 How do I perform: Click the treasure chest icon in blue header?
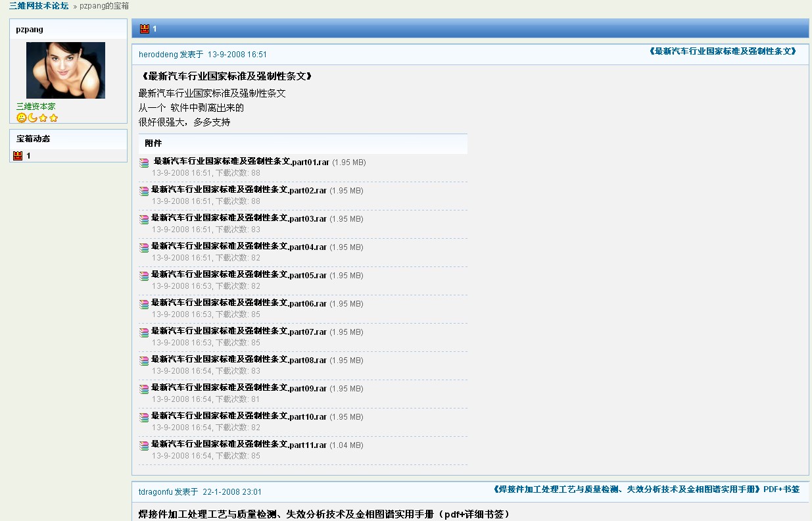click(145, 29)
